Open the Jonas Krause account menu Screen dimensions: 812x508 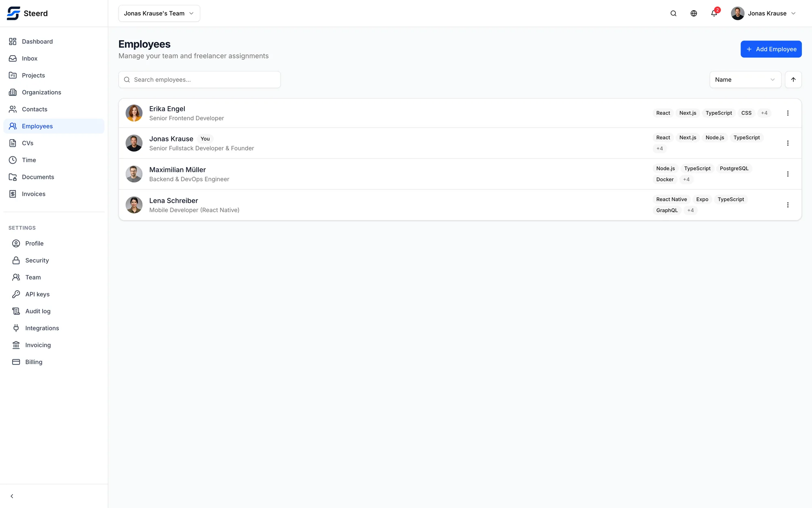pos(763,13)
